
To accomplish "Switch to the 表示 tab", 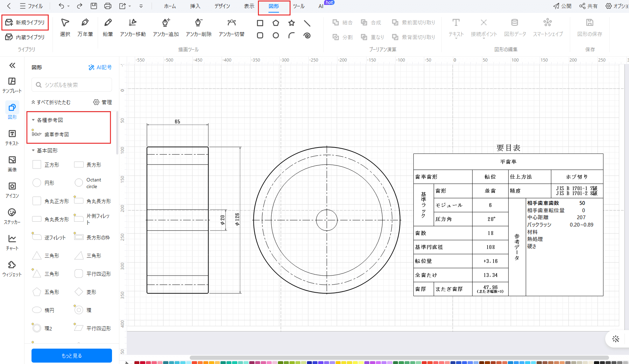I will click(249, 6).
